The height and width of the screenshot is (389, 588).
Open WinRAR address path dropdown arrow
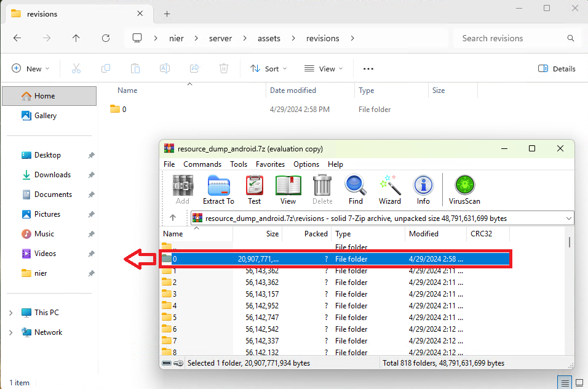pyautogui.click(x=568, y=219)
